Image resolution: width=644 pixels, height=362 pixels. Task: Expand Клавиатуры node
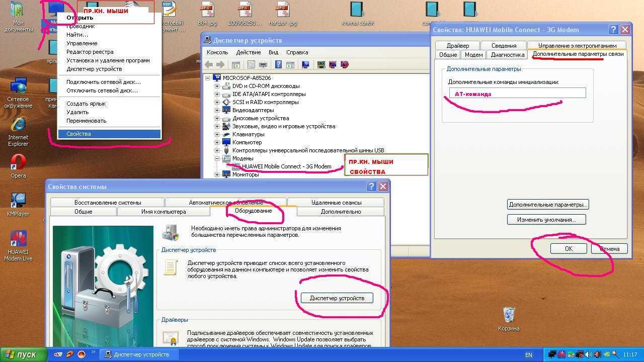(217, 134)
